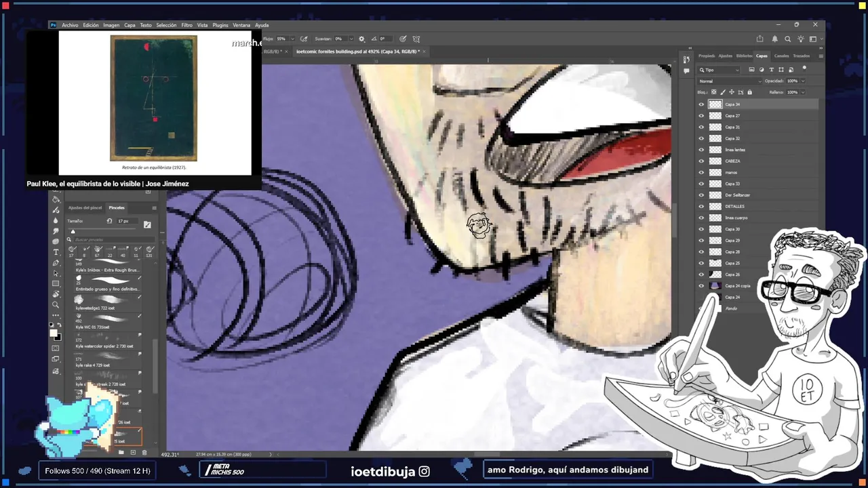Click the Share export icon

[759, 39]
